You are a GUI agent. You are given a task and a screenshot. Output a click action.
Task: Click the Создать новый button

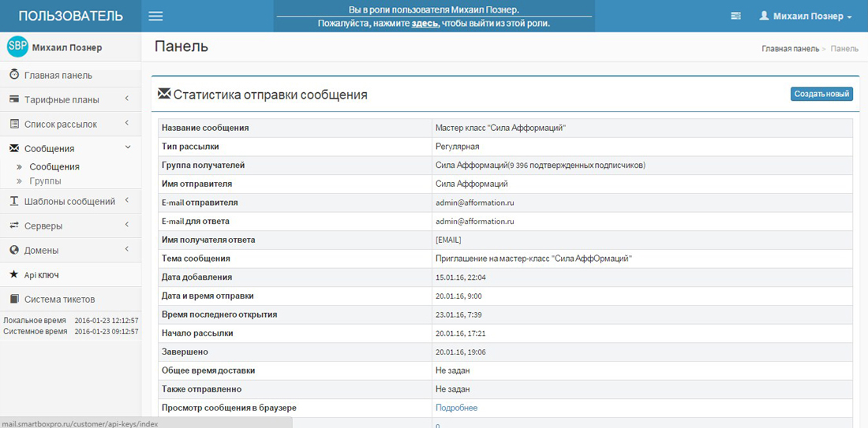coord(821,94)
